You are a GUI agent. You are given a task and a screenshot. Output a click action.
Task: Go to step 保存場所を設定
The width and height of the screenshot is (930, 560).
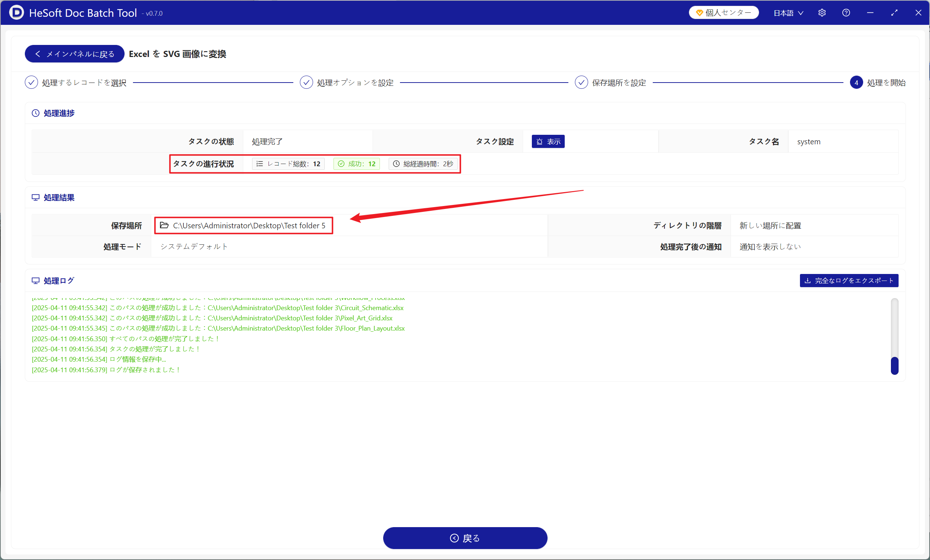pos(610,82)
